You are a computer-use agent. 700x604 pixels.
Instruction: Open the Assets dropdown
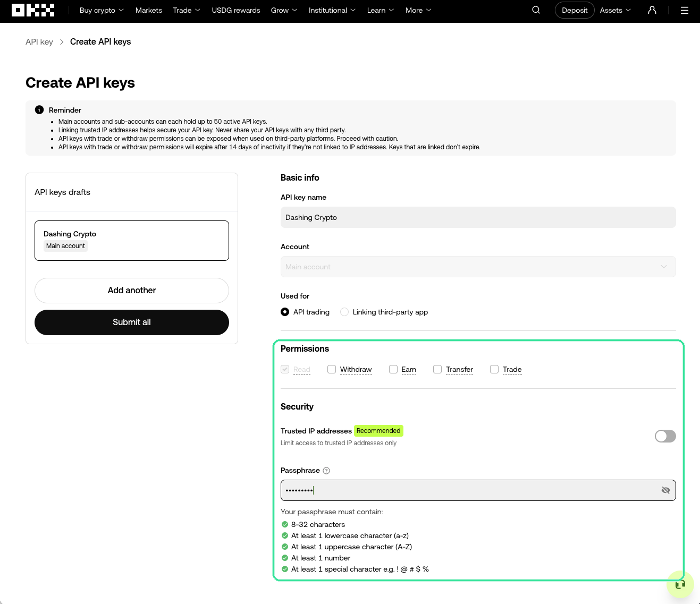pos(615,10)
